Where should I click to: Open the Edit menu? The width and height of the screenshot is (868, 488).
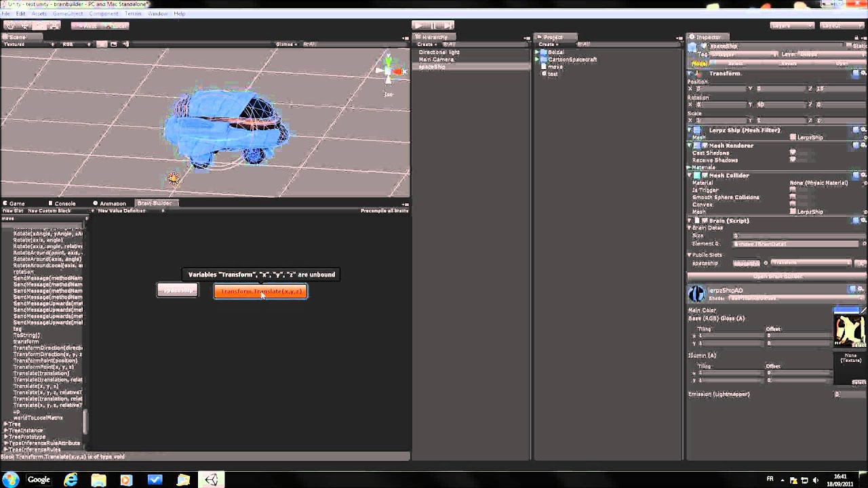(21, 14)
